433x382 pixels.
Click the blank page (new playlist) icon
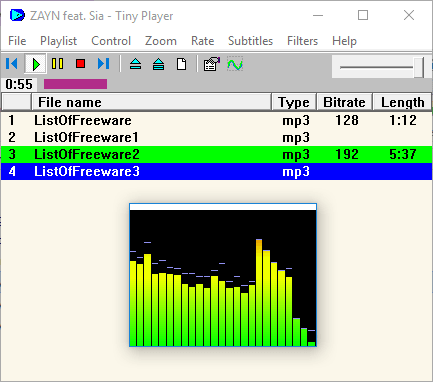pyautogui.click(x=181, y=64)
